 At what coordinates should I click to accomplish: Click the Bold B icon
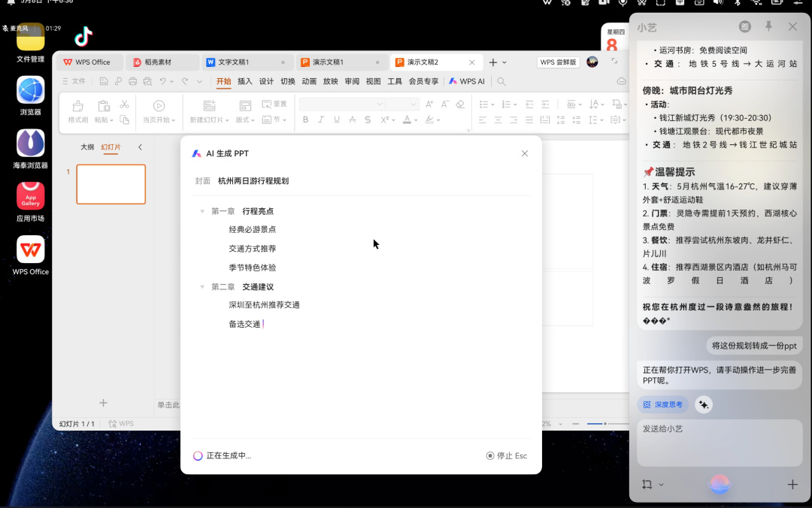305,119
